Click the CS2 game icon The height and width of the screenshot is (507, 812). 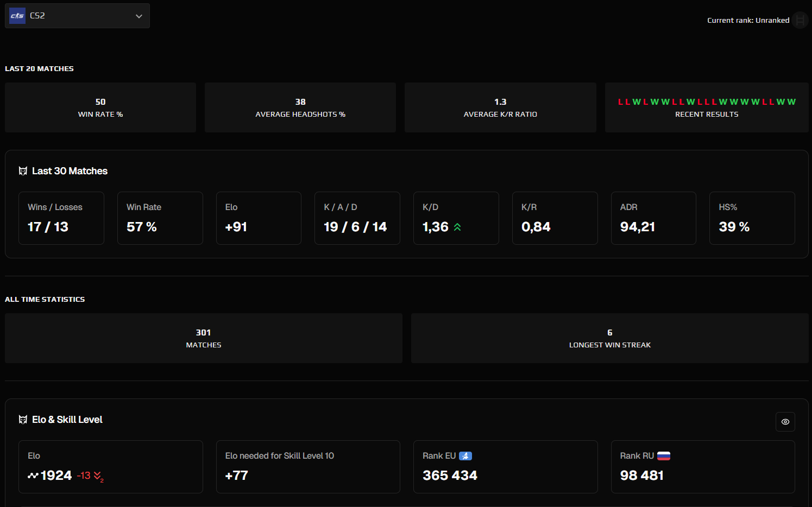(x=17, y=16)
